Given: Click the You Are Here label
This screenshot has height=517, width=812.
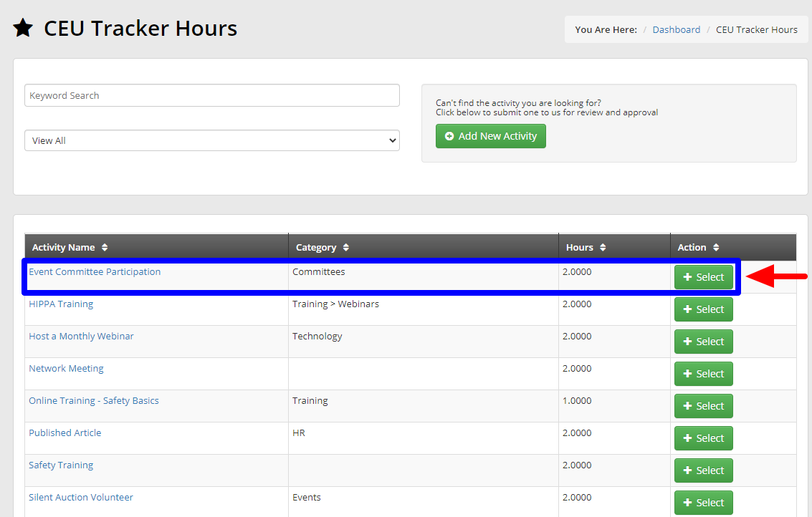Looking at the screenshot, I should coord(606,29).
